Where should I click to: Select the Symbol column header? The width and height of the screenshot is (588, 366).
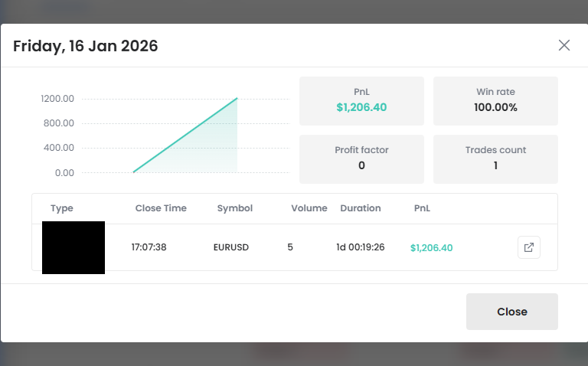(x=234, y=208)
